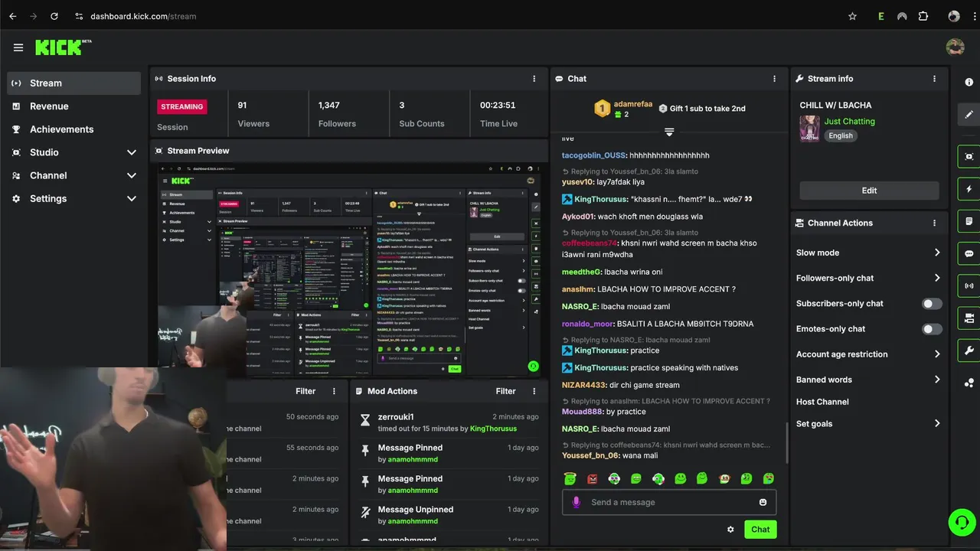Image resolution: width=980 pixels, height=551 pixels.
Task: Reload the browser page
Action: (x=54, y=16)
